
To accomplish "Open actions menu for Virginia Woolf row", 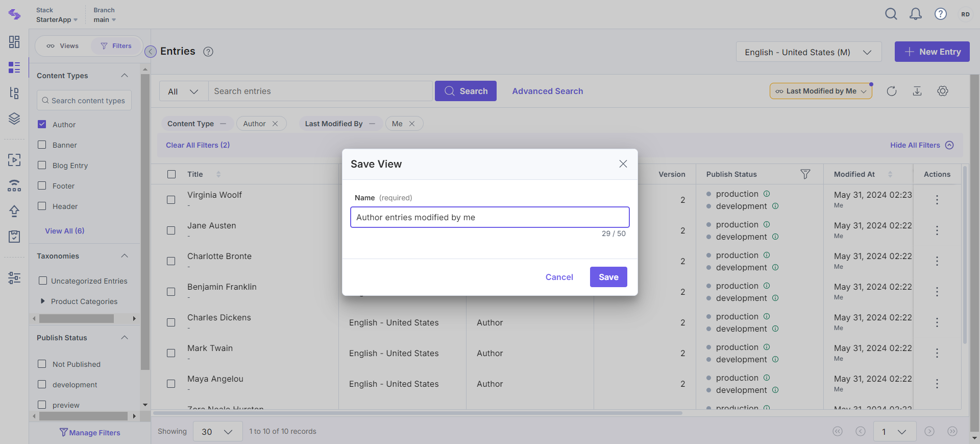I will click(937, 200).
